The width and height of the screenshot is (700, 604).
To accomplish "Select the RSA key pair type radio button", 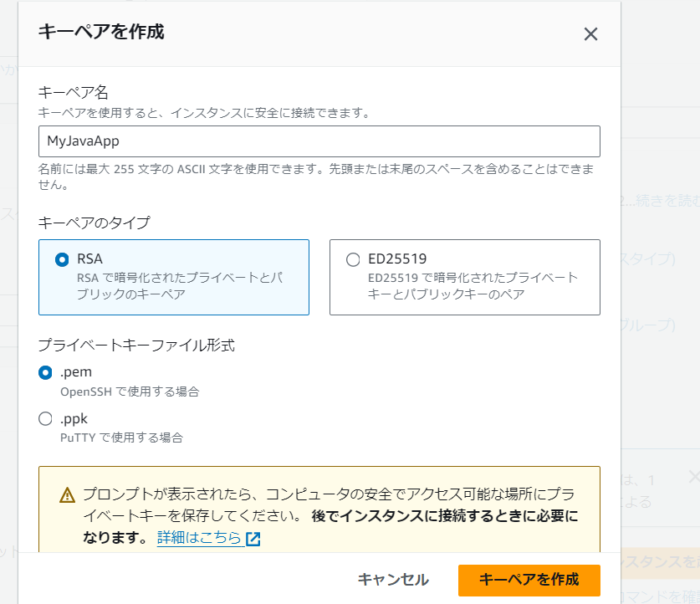I will click(59, 259).
